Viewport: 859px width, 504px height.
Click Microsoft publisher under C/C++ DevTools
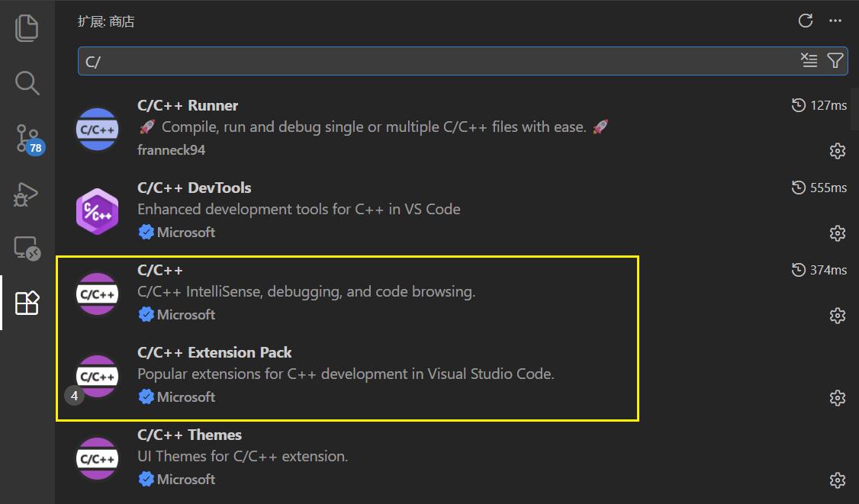click(185, 233)
